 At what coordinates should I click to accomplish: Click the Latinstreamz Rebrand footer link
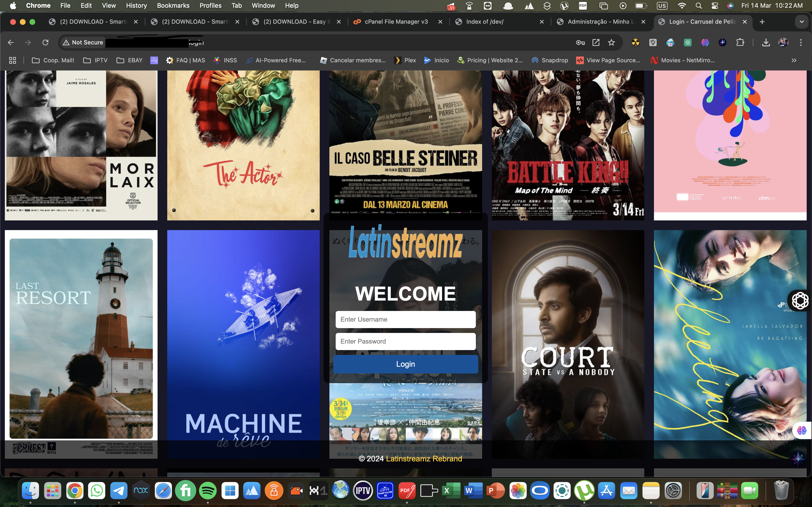424,459
